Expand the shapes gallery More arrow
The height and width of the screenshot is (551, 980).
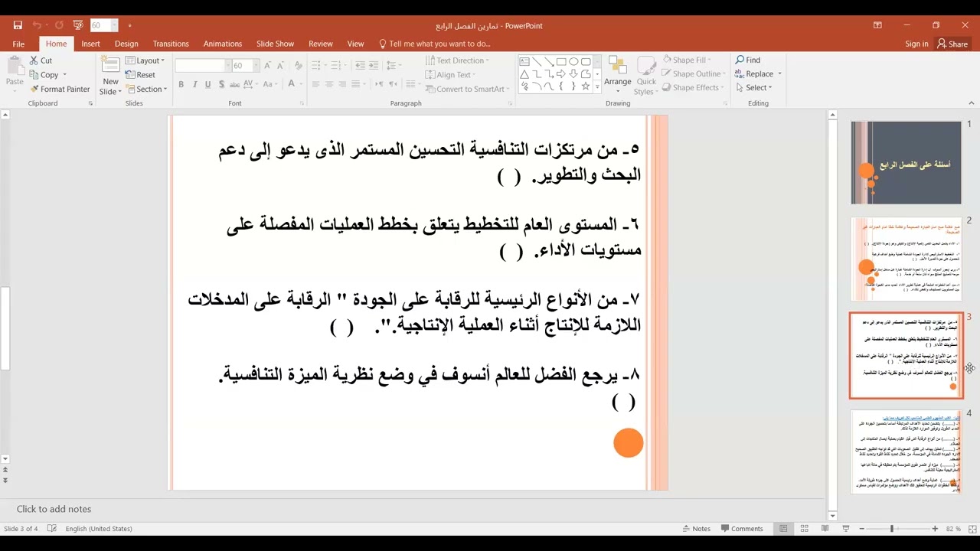[x=597, y=87]
